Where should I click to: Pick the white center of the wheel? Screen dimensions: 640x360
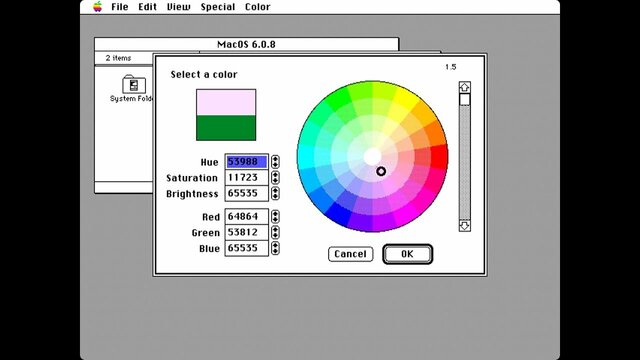click(x=372, y=156)
